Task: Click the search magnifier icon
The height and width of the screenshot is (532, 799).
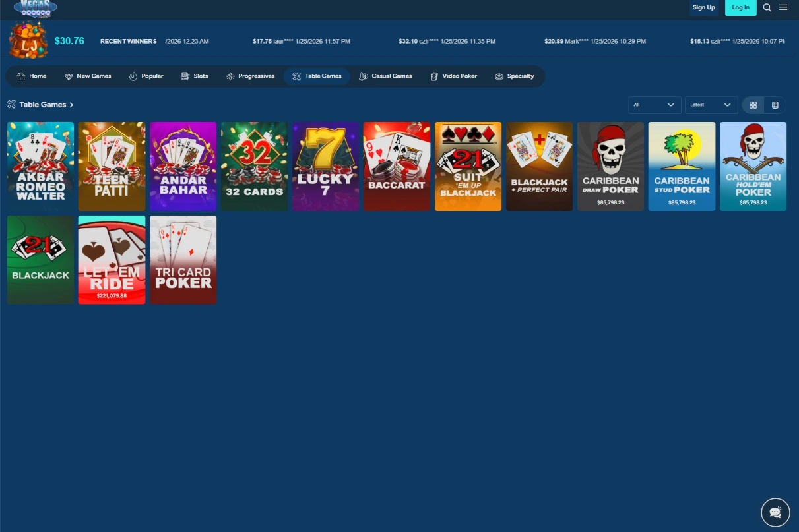Action: (x=767, y=7)
